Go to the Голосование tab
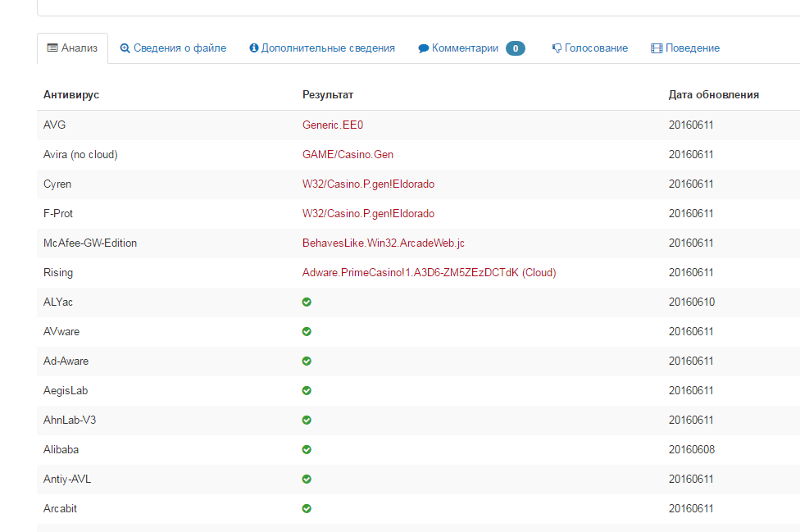Viewport: 800px width, 532px height. [x=590, y=48]
